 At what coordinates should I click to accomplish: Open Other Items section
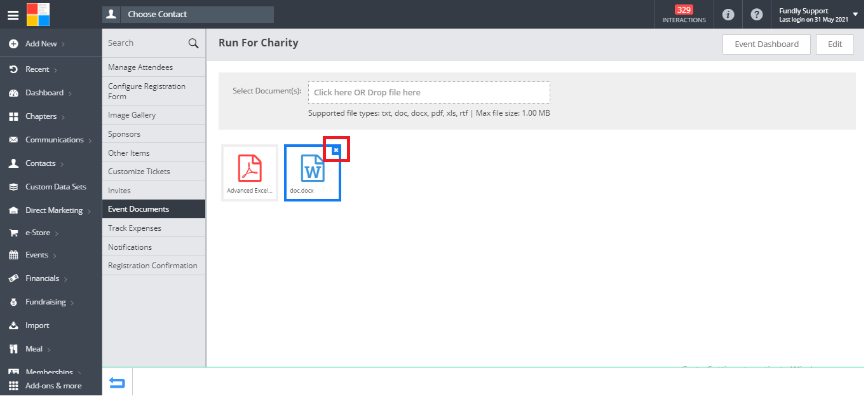(x=154, y=153)
